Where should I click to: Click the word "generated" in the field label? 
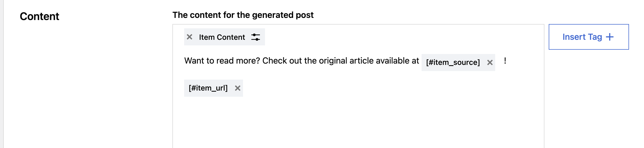[x=273, y=15]
